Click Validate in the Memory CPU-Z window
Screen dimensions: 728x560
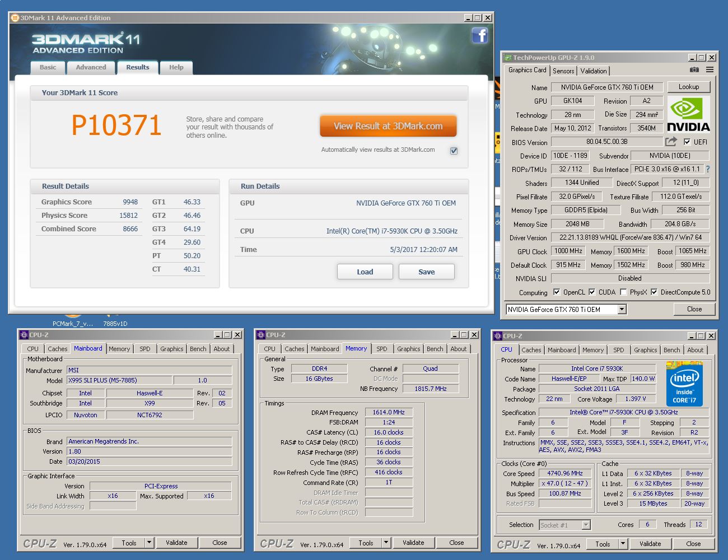413,543
